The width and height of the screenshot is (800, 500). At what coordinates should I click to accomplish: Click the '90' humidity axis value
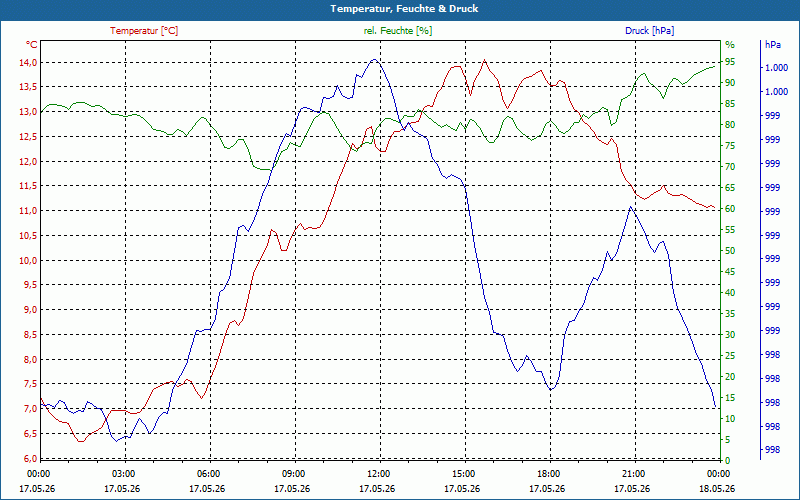pos(730,83)
